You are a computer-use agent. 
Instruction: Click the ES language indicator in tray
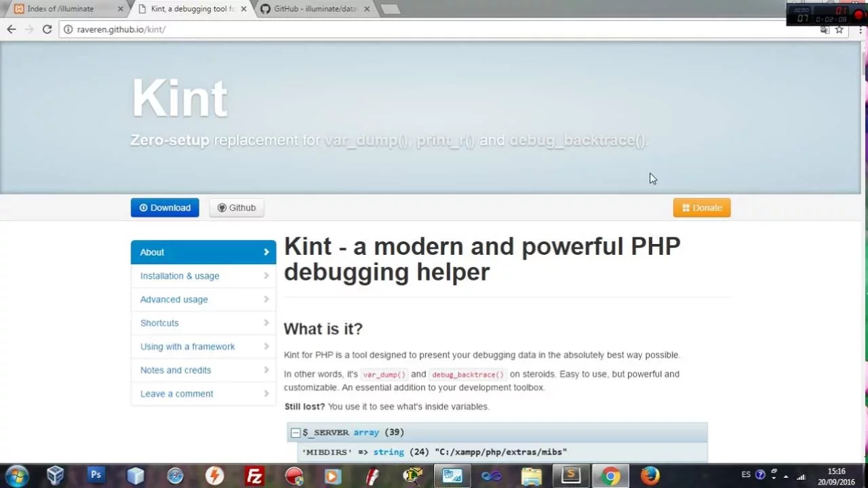[746, 474]
